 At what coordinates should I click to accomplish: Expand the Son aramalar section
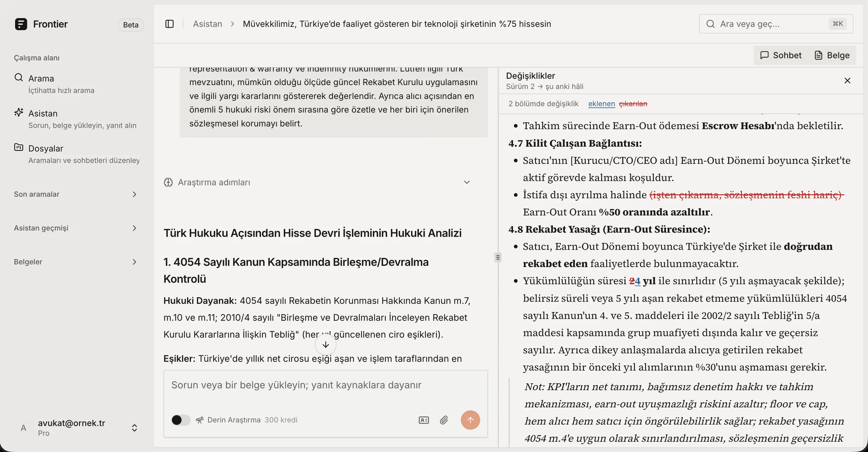pyautogui.click(x=76, y=195)
